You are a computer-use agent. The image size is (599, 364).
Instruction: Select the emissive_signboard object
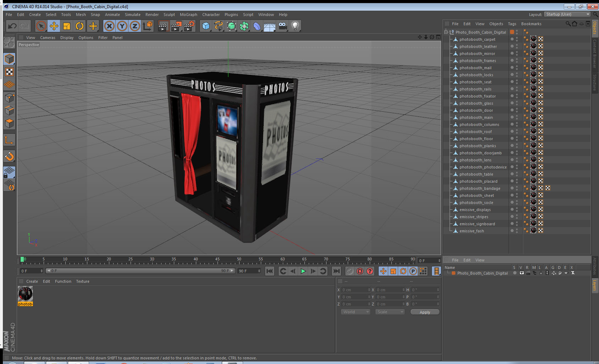(x=477, y=224)
